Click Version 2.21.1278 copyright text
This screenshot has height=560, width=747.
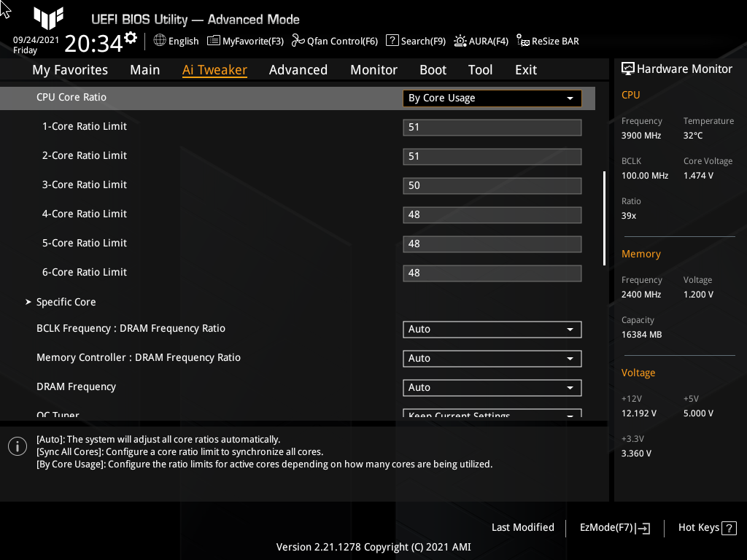tap(373, 547)
